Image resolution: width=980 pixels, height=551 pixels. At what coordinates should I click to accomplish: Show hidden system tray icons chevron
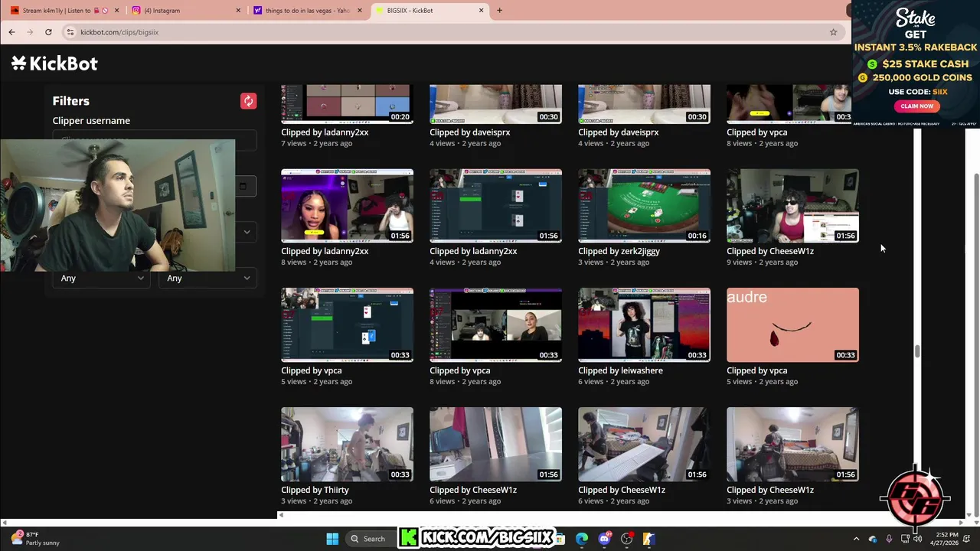click(856, 539)
